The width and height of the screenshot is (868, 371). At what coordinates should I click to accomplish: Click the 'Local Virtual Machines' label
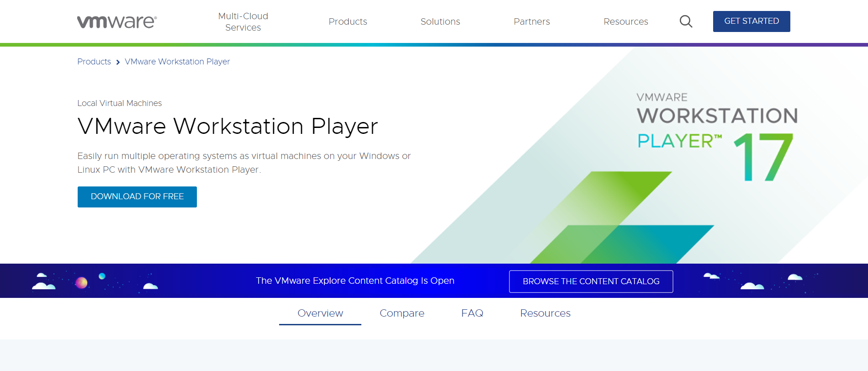click(120, 103)
